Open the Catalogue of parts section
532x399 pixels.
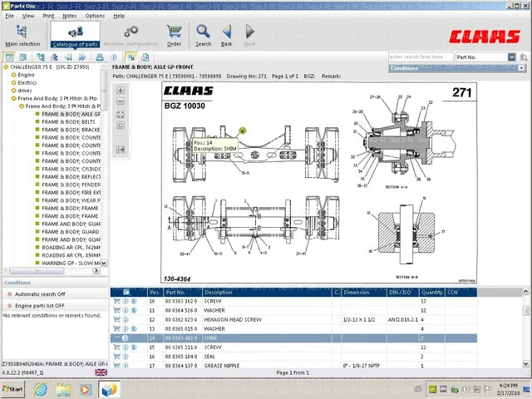(75, 35)
